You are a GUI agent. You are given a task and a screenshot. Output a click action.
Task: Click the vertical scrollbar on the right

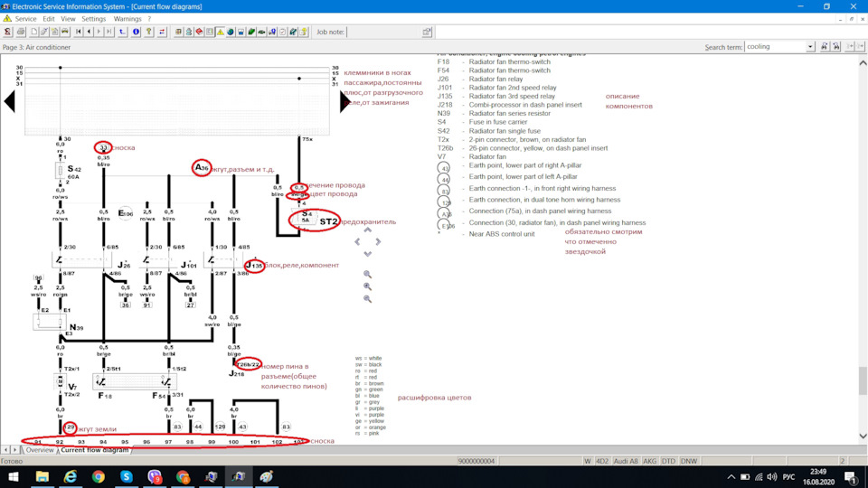[863, 380]
